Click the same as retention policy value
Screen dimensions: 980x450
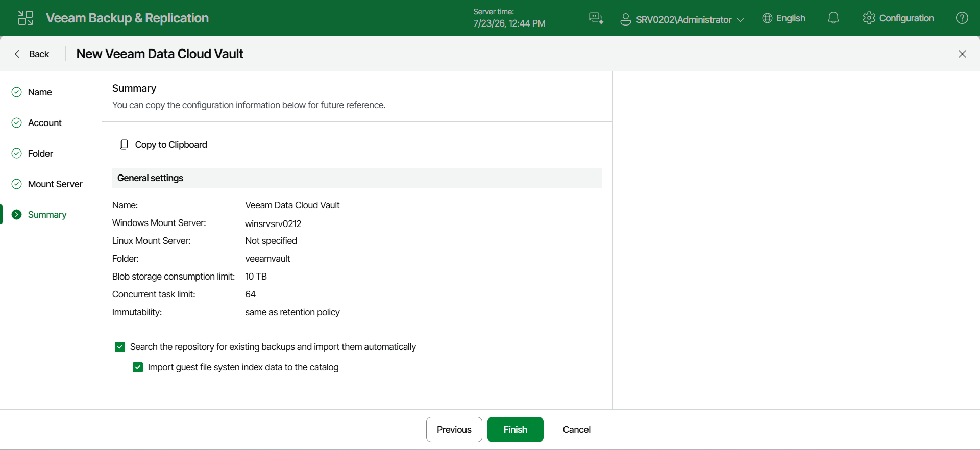click(292, 312)
